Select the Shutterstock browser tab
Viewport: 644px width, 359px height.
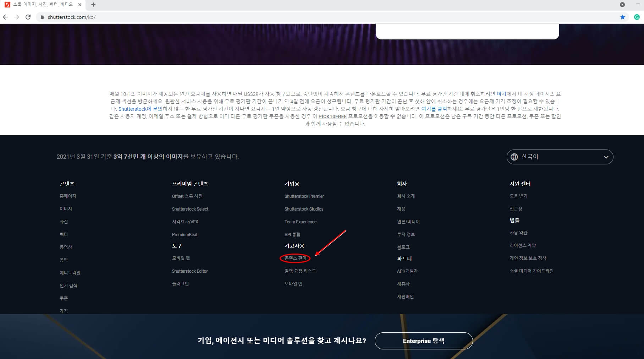43,5
